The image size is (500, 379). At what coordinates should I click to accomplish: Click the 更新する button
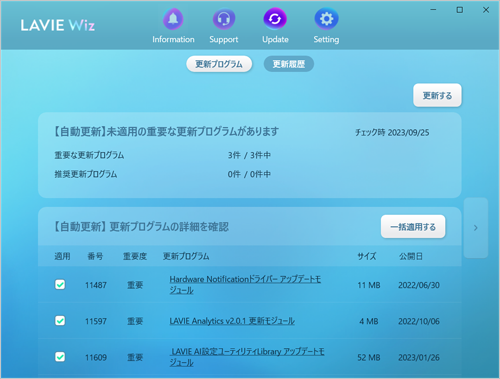click(437, 96)
